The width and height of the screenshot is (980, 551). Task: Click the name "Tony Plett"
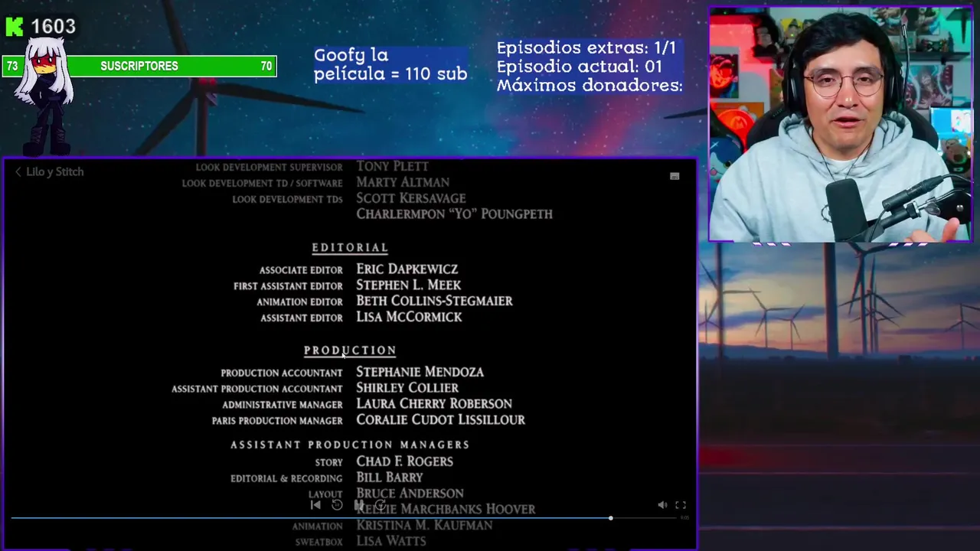[392, 166]
